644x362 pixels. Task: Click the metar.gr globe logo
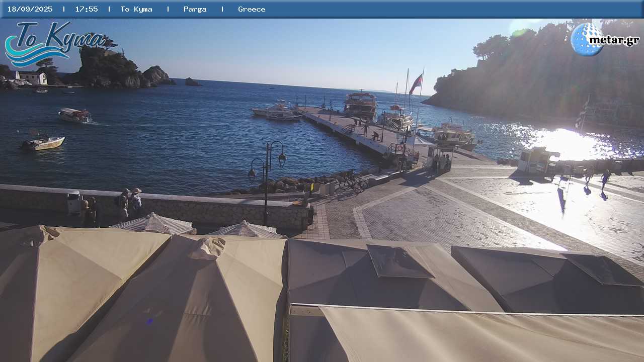[587, 39]
